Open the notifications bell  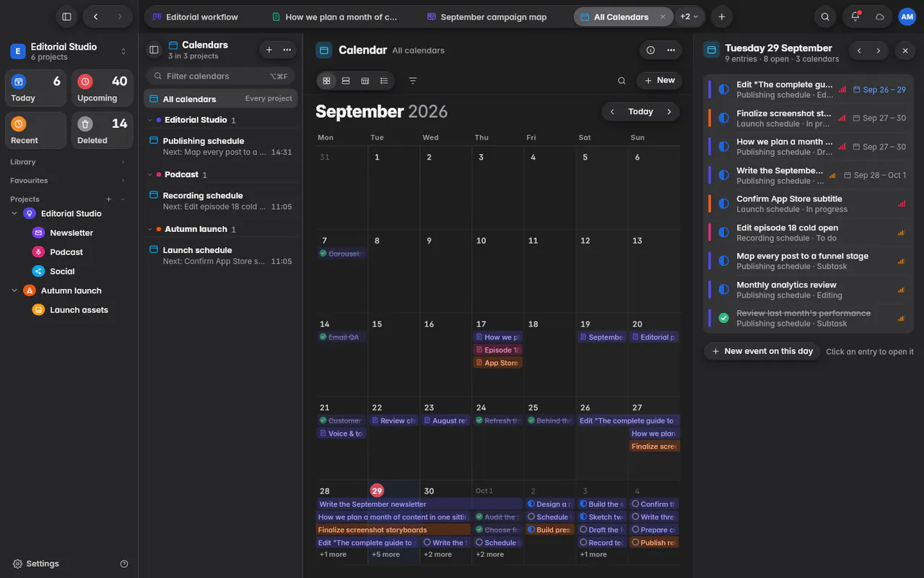tap(855, 17)
